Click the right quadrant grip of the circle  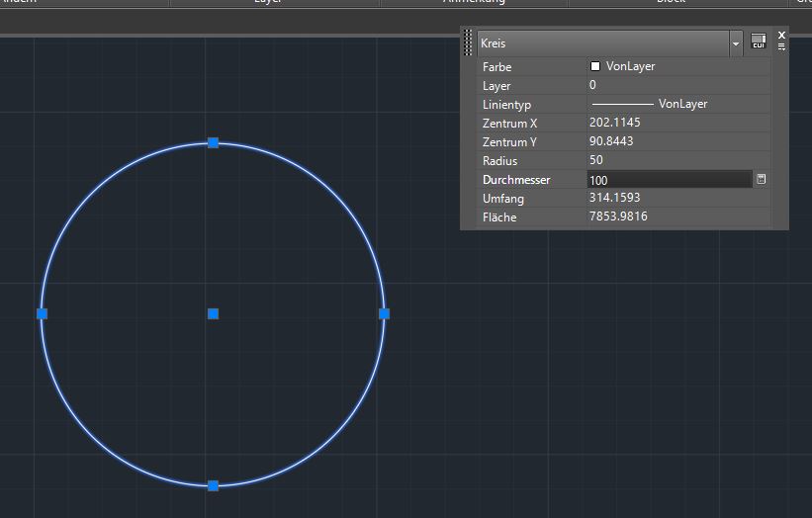click(x=384, y=313)
